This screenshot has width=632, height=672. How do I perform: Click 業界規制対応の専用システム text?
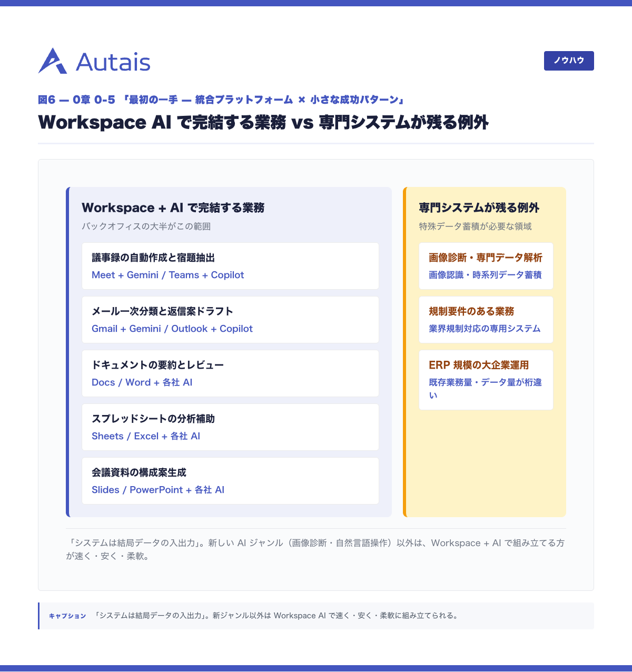pyautogui.click(x=485, y=329)
